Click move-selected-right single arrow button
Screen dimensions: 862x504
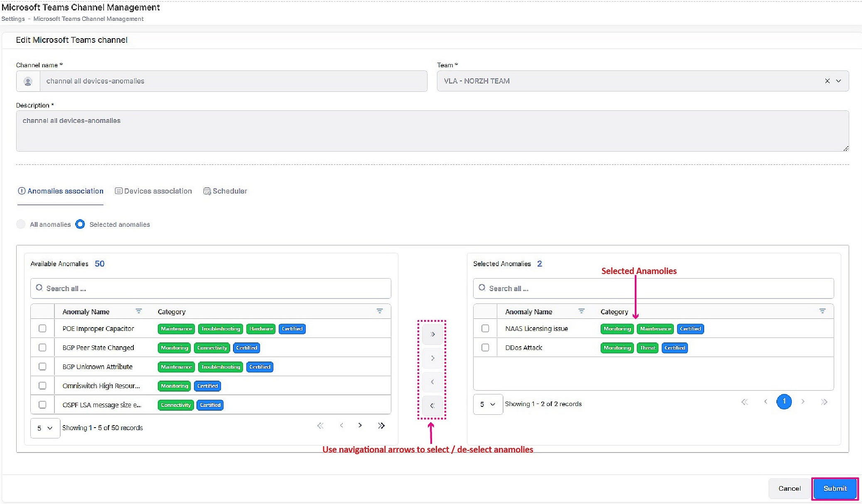point(432,358)
